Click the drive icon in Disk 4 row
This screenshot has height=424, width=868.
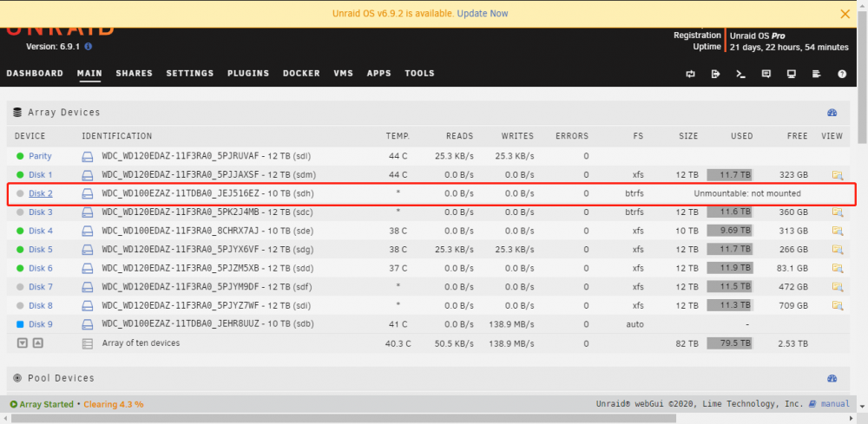pos(88,231)
